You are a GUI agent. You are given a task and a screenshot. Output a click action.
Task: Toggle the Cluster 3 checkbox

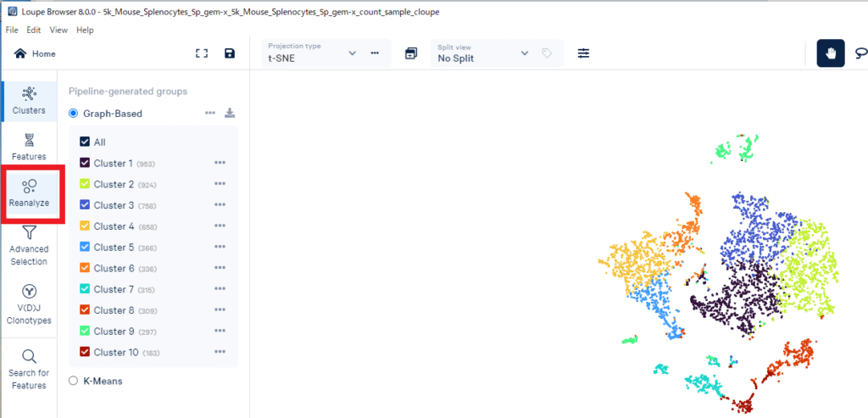click(x=85, y=205)
